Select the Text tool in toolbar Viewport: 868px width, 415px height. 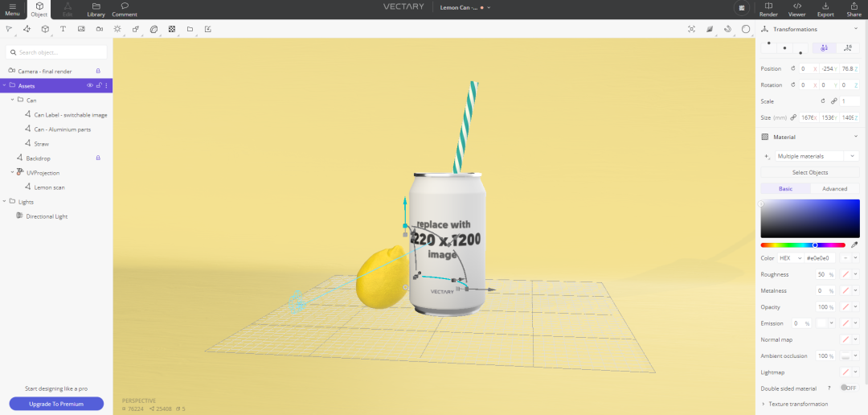(x=63, y=29)
